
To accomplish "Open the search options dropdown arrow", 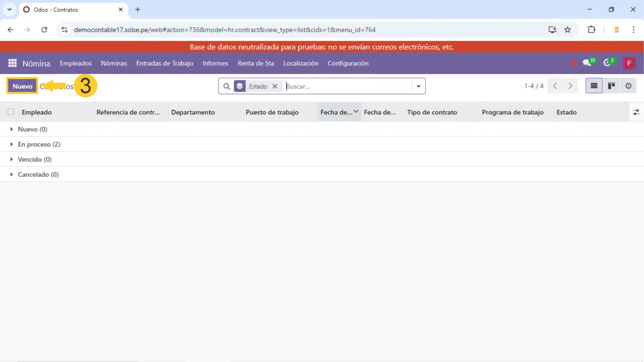I will click(x=419, y=86).
